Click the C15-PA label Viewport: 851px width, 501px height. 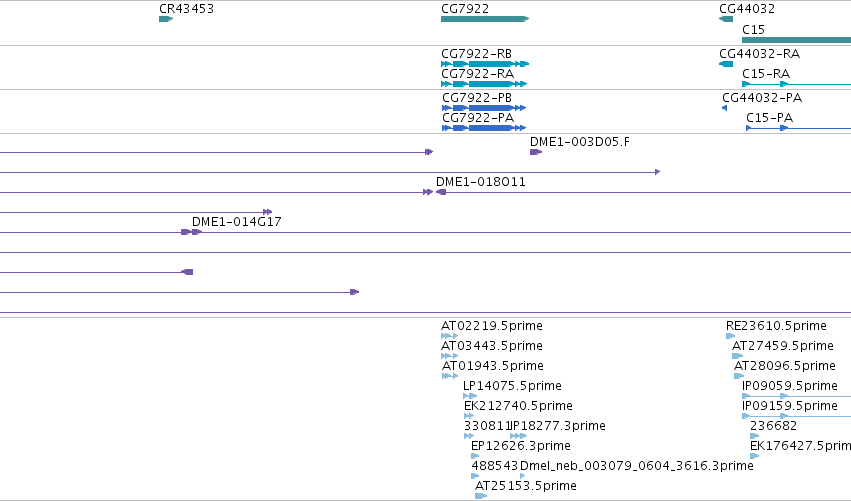[x=770, y=118]
